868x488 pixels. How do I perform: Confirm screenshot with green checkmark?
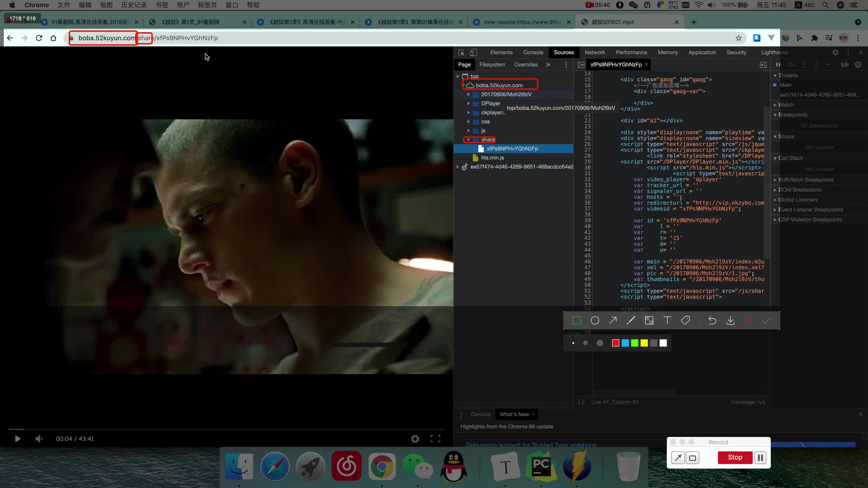point(766,320)
